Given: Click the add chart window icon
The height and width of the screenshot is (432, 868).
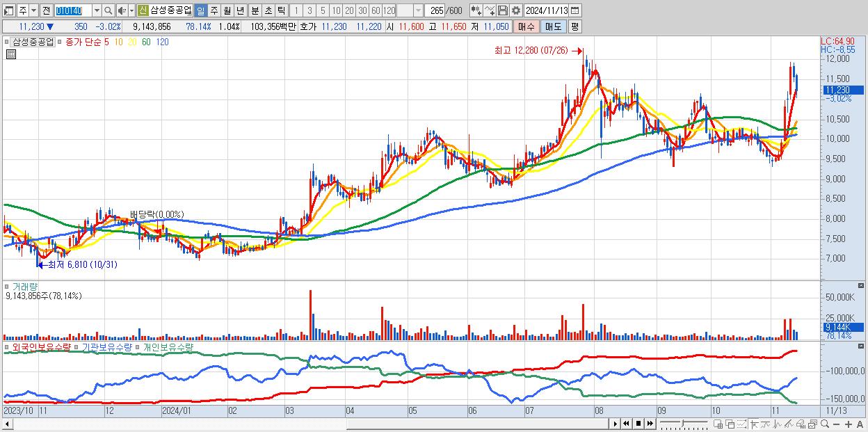Looking at the screenshot, I should coord(718,424).
